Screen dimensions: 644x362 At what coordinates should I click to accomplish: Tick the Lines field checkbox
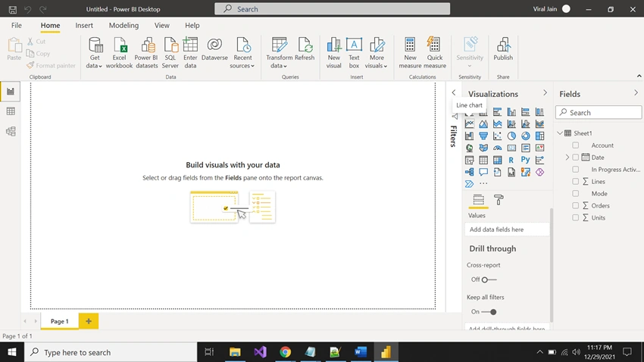coord(575,182)
